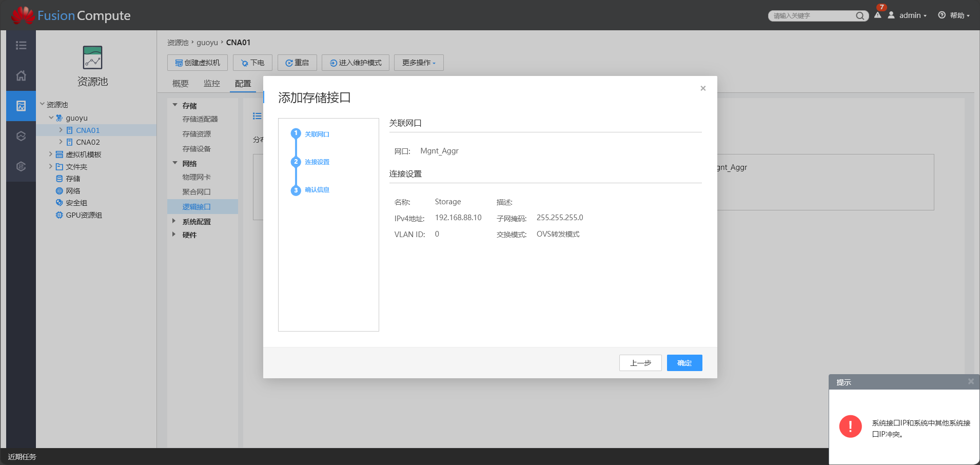Image resolution: width=980 pixels, height=465 pixels.
Task: Click the 创建虚拟机 button
Action: [x=198, y=63]
